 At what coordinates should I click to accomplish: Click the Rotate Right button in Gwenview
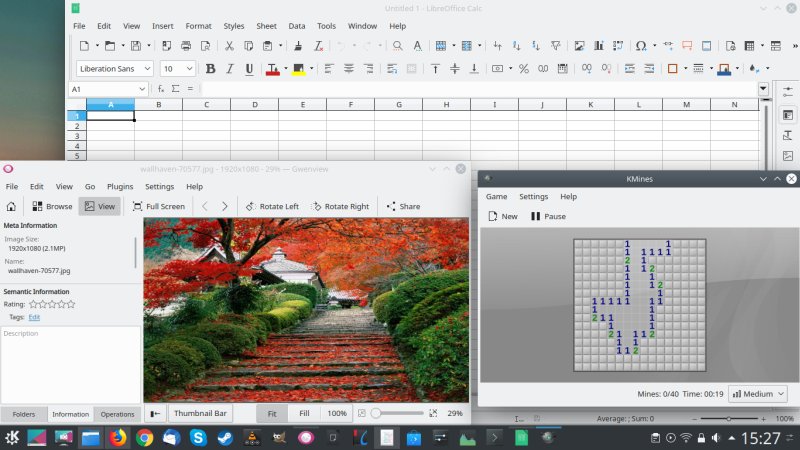(x=339, y=206)
